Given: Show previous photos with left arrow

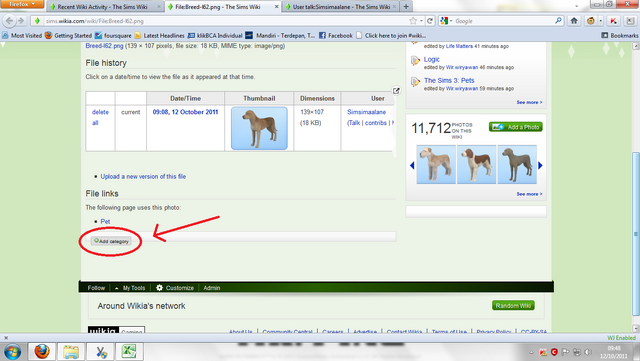Looking at the screenshot, I should point(412,165).
